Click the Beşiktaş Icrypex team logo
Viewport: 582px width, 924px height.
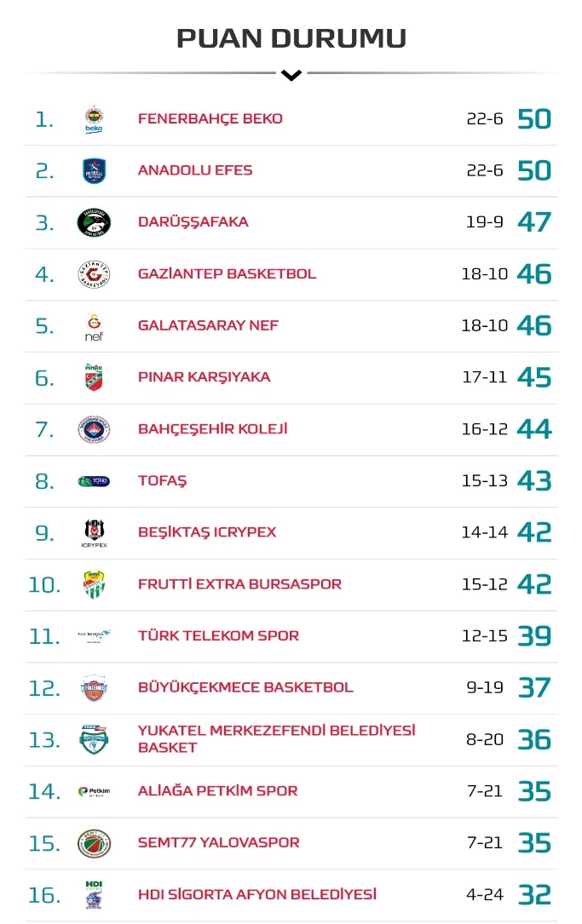(94, 533)
